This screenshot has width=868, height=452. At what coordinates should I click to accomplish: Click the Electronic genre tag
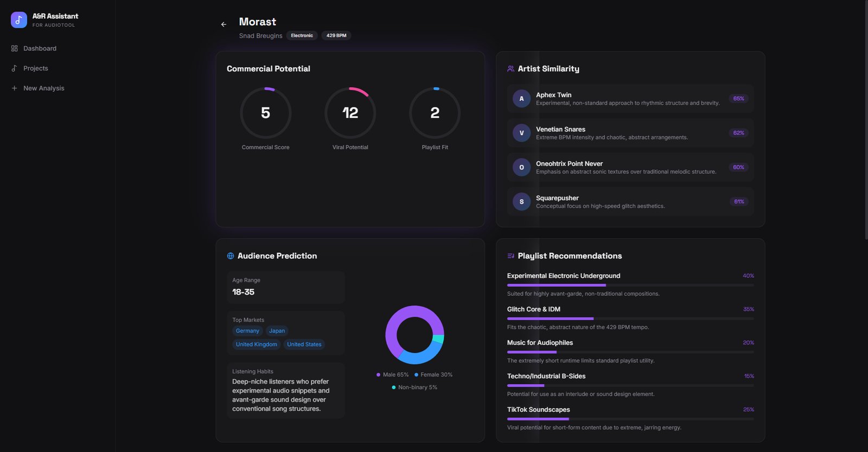coord(302,36)
